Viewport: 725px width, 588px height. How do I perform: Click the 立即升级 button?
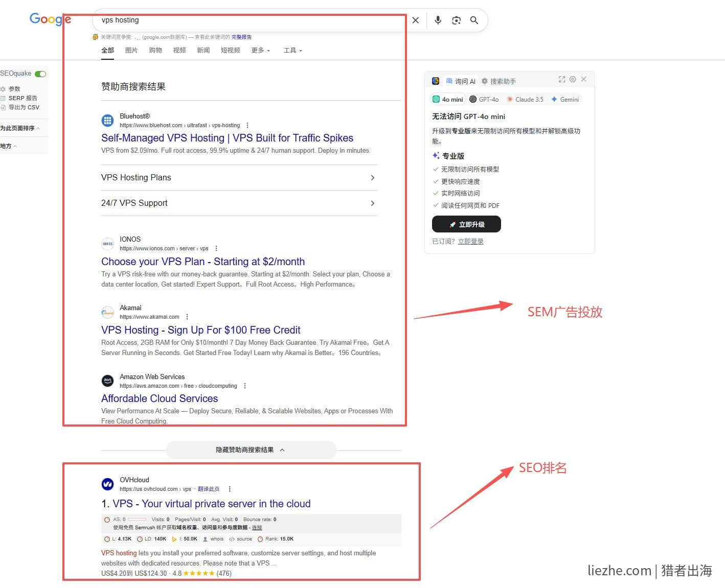point(466,224)
